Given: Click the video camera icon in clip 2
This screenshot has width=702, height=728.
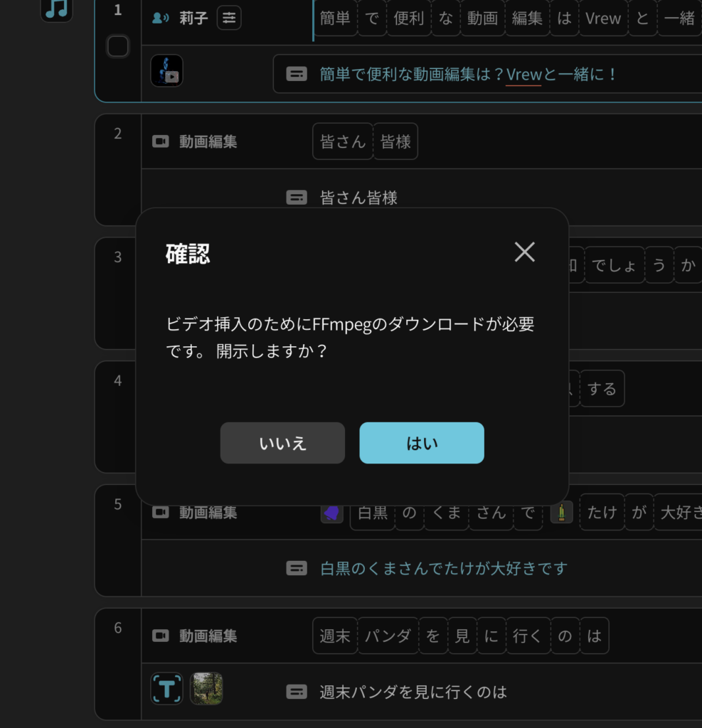Looking at the screenshot, I should click(161, 141).
